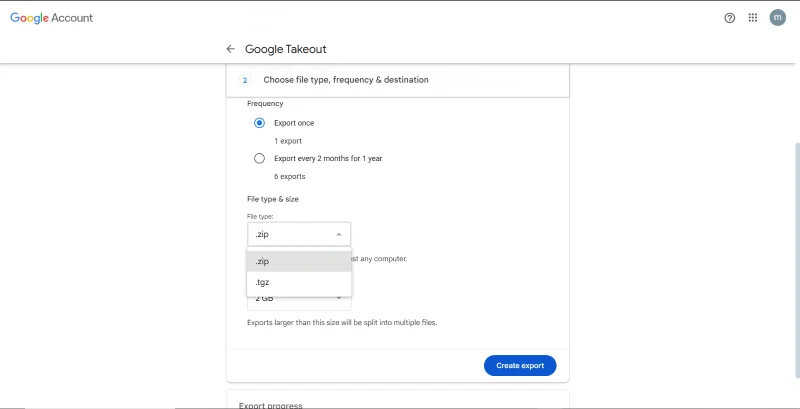Click the Google Account logo

click(x=52, y=18)
